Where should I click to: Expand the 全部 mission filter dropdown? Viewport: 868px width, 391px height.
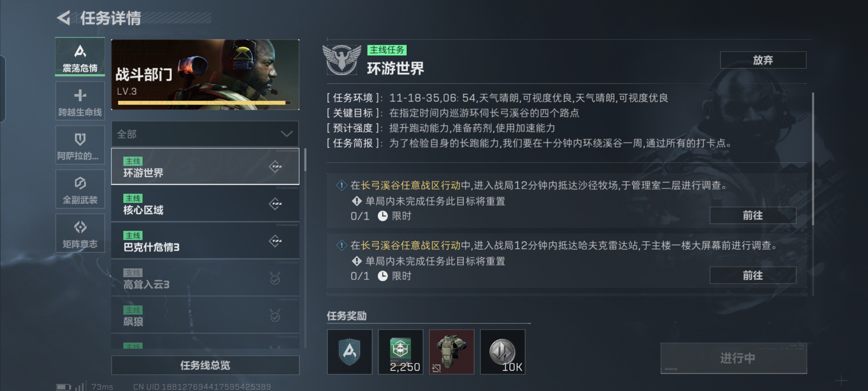click(205, 134)
